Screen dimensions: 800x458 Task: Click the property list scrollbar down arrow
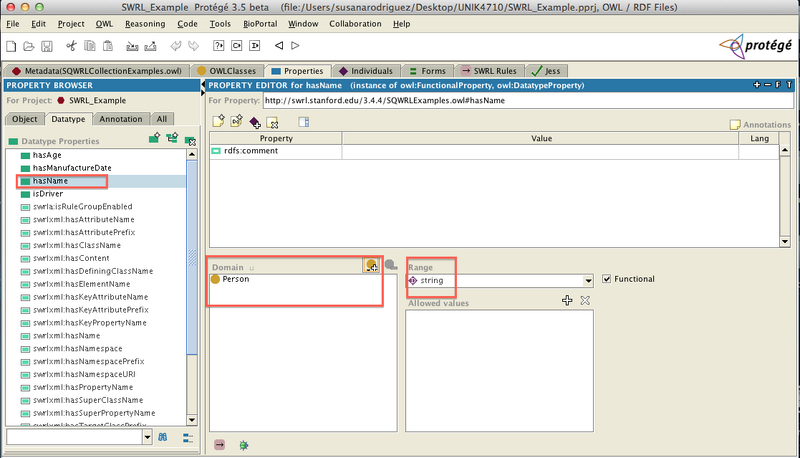[x=192, y=420]
